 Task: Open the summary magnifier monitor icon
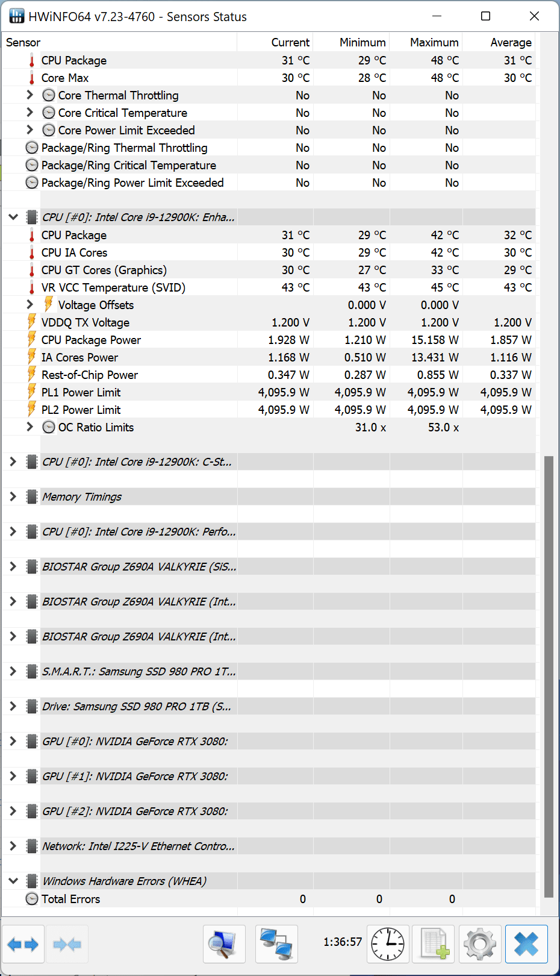(224, 944)
